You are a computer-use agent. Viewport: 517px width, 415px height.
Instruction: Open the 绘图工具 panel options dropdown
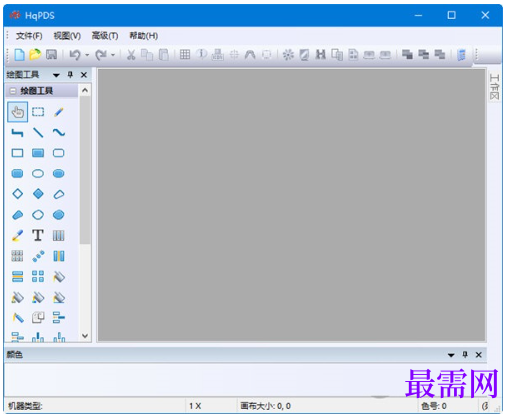(56, 75)
